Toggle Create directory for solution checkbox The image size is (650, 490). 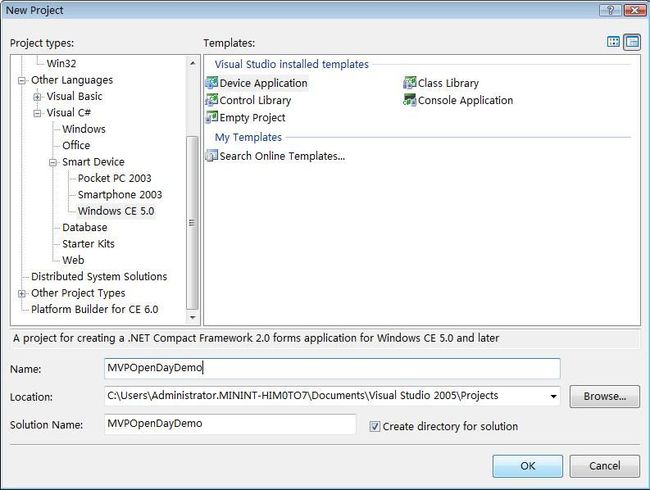pyautogui.click(x=375, y=426)
